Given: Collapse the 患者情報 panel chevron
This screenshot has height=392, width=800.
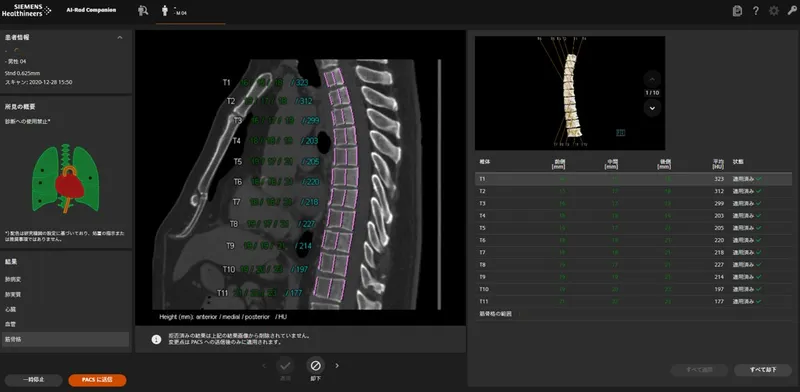Looking at the screenshot, I should pos(120,38).
